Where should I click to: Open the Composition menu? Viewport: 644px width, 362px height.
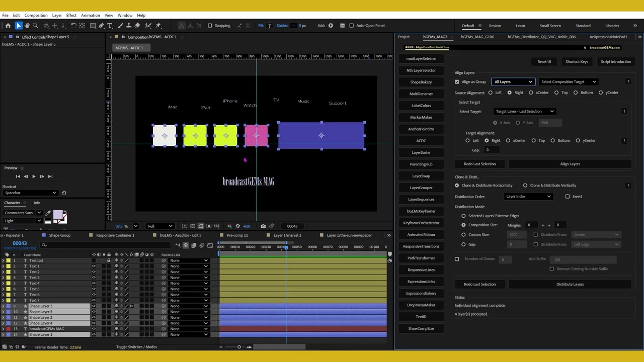pyautogui.click(x=36, y=16)
